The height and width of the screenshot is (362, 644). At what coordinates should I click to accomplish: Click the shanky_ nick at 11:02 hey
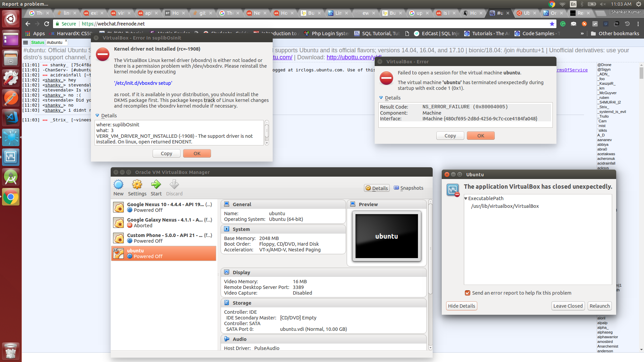54,80
